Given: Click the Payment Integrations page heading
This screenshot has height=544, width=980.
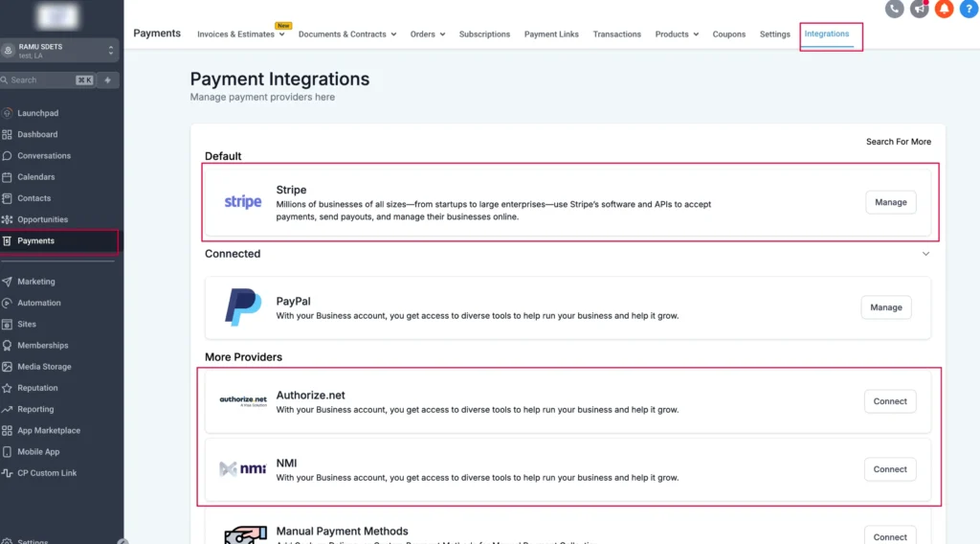Looking at the screenshot, I should point(279,79).
